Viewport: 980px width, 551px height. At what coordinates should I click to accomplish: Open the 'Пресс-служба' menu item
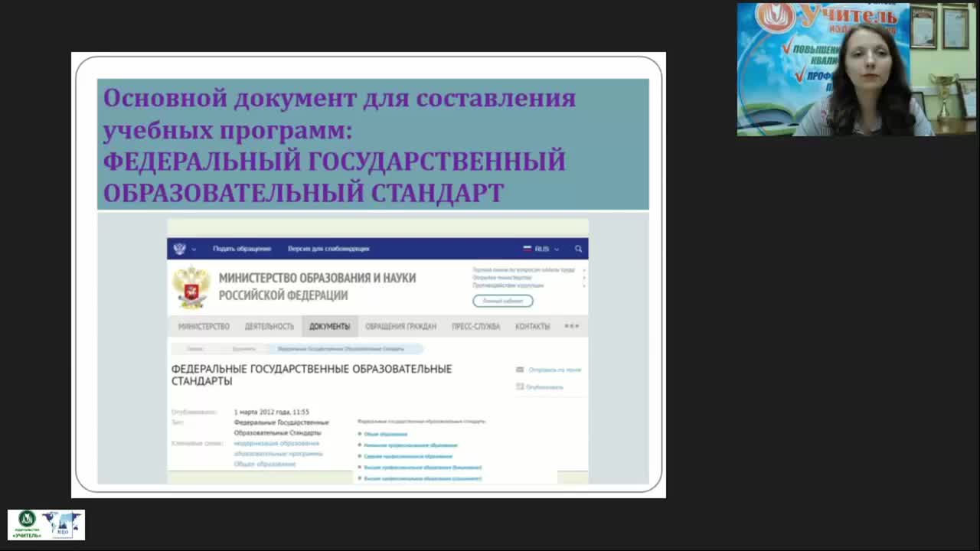click(x=475, y=326)
